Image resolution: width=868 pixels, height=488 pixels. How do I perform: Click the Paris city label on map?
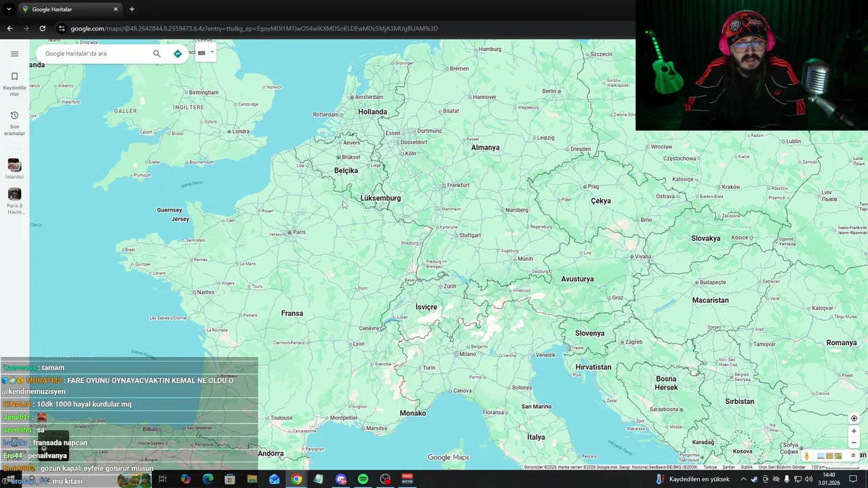coord(299,232)
